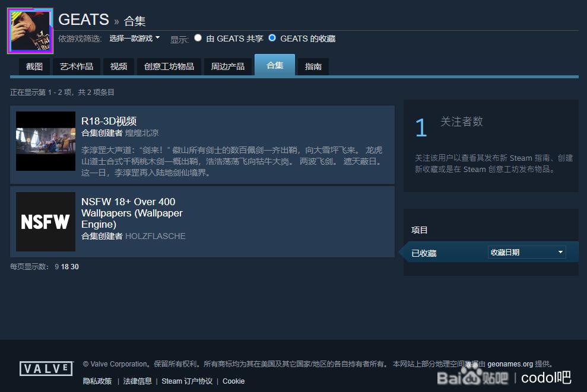The image size is (587, 392).
Task: Expand the '收藏日期' sort dropdown
Action: pos(526,252)
